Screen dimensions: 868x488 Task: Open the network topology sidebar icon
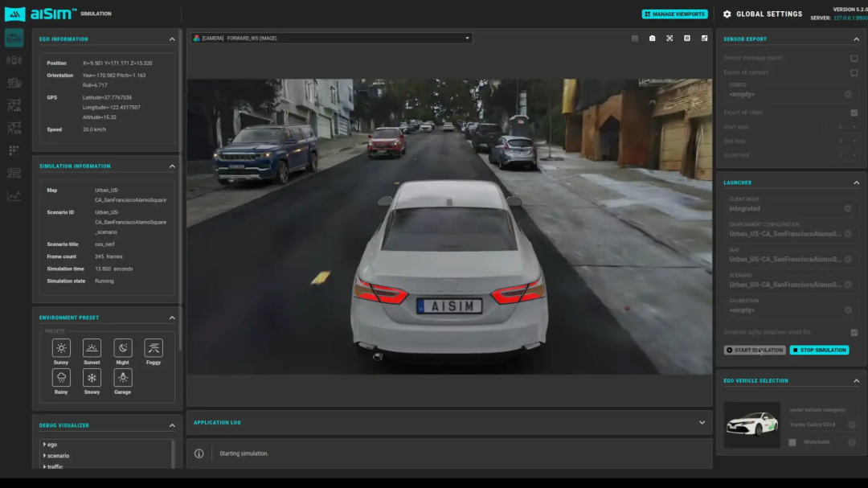pos(14,173)
